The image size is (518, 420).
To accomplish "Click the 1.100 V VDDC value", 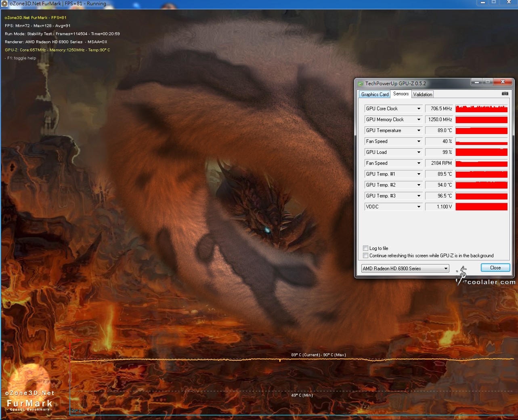I will click(x=439, y=207).
